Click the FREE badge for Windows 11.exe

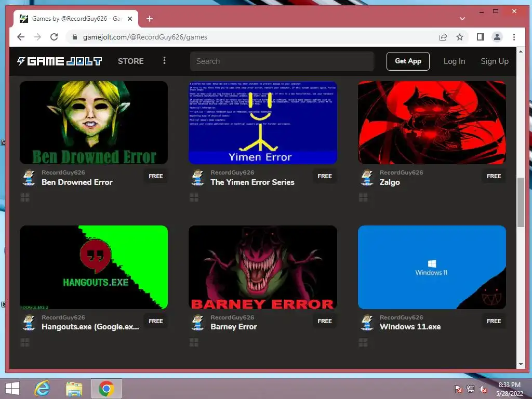coord(494,321)
